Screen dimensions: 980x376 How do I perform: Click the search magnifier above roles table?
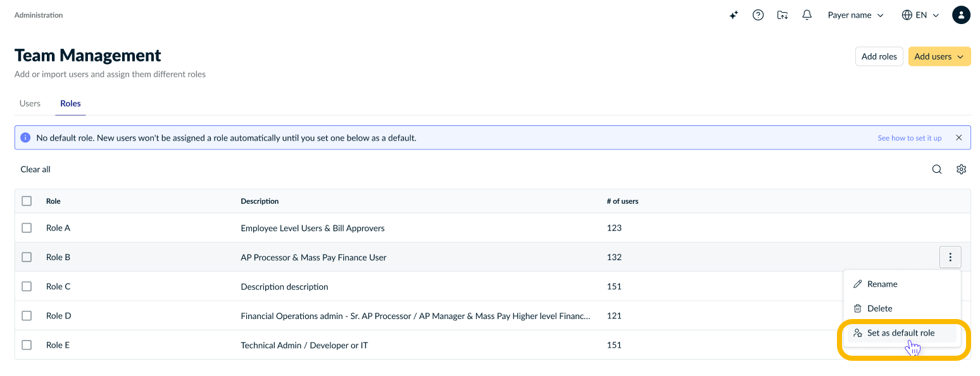point(937,169)
